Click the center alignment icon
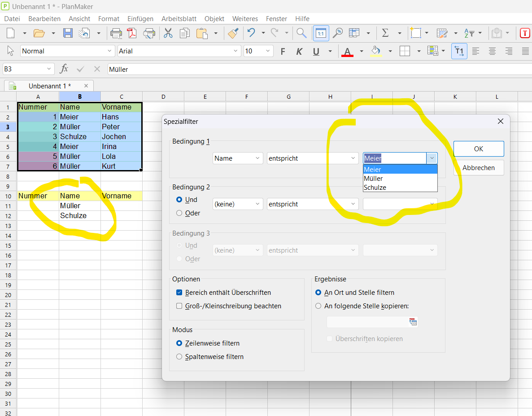532x416 pixels. 493,51
